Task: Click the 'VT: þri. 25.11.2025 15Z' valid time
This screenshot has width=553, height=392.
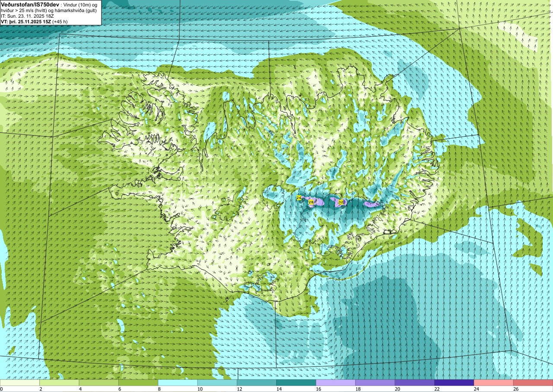Action: click(x=26, y=21)
